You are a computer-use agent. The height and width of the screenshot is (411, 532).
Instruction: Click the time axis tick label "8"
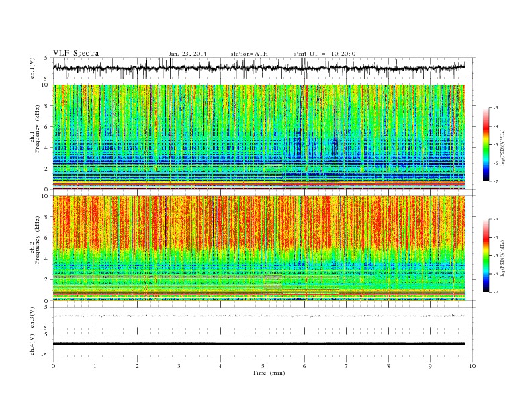pos(388,366)
